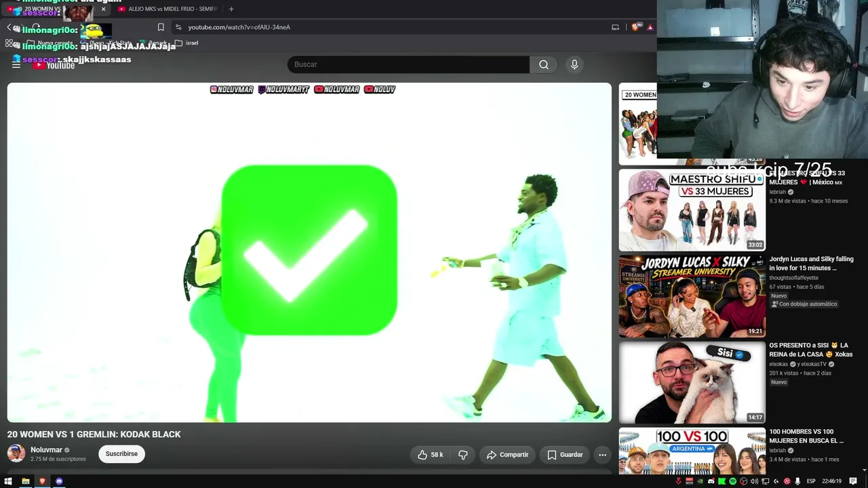Image resolution: width=868 pixels, height=488 pixels.
Task: Open the Spotify tray icon
Action: [732, 481]
